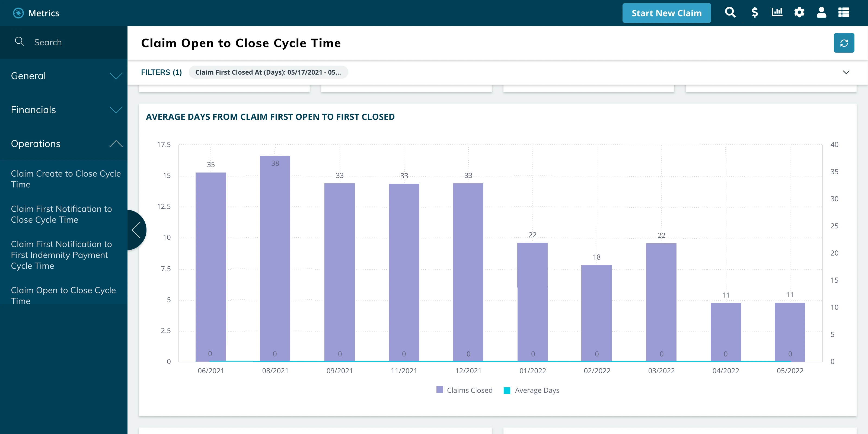Collapse the Operations sidebar section
This screenshot has width=868, height=434.
click(64, 143)
